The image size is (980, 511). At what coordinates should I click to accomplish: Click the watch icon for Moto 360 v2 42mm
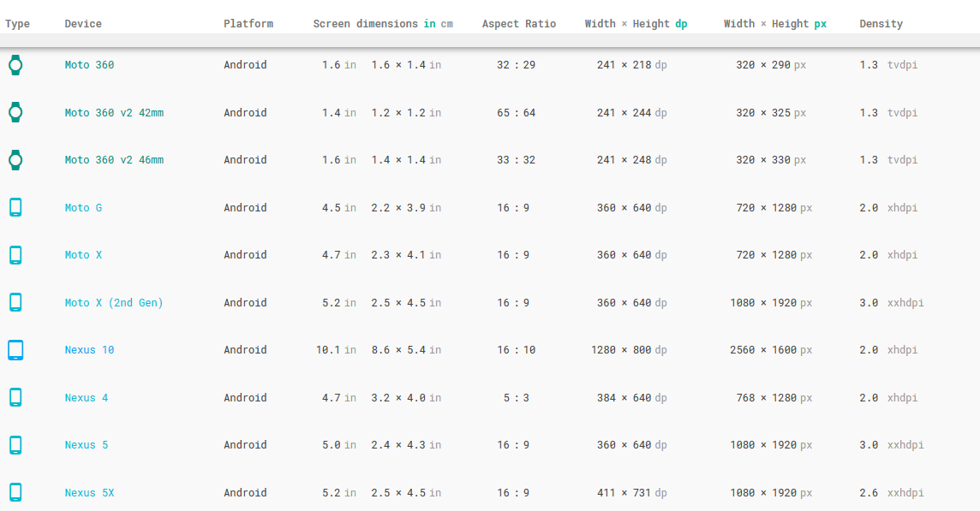click(15, 112)
